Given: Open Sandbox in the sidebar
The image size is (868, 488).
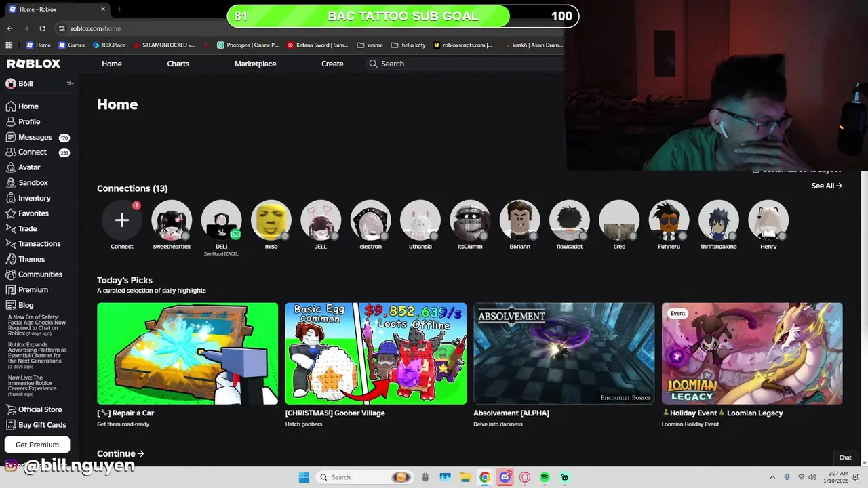Looking at the screenshot, I should (27, 183).
